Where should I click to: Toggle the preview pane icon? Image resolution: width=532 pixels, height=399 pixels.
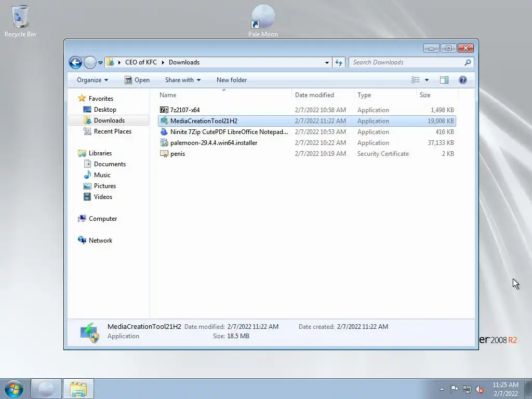click(x=444, y=80)
